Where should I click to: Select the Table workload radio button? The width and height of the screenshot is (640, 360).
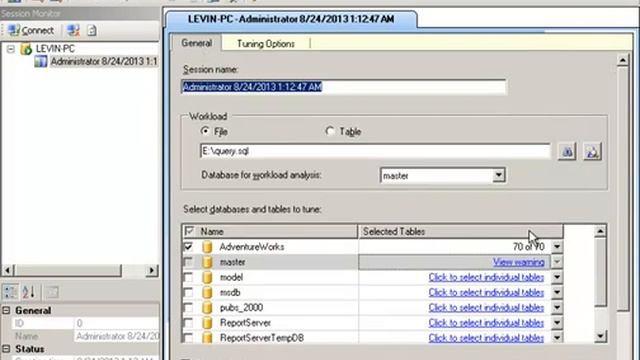tap(330, 131)
